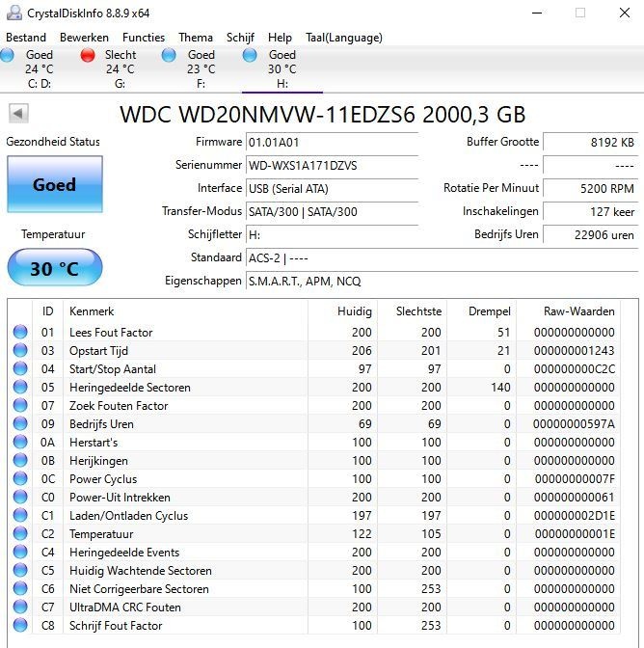Click the status orb for row 09 Bedrijfs Uren
Screen dimensions: 644x648
point(20,423)
